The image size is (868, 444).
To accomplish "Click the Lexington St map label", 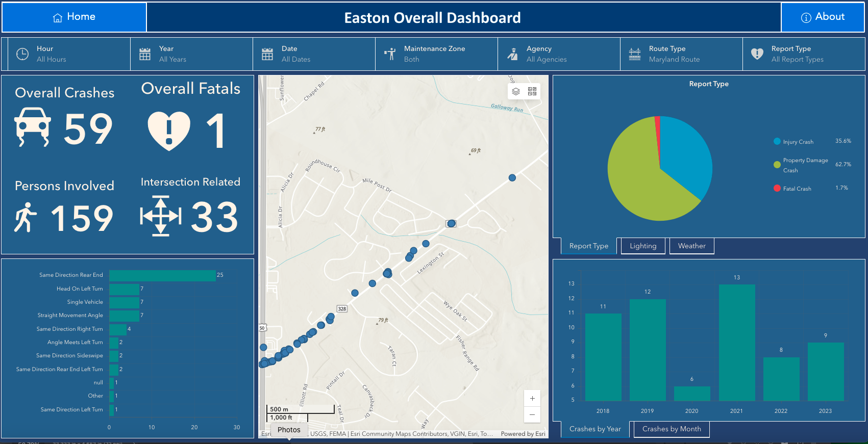I will tap(431, 263).
